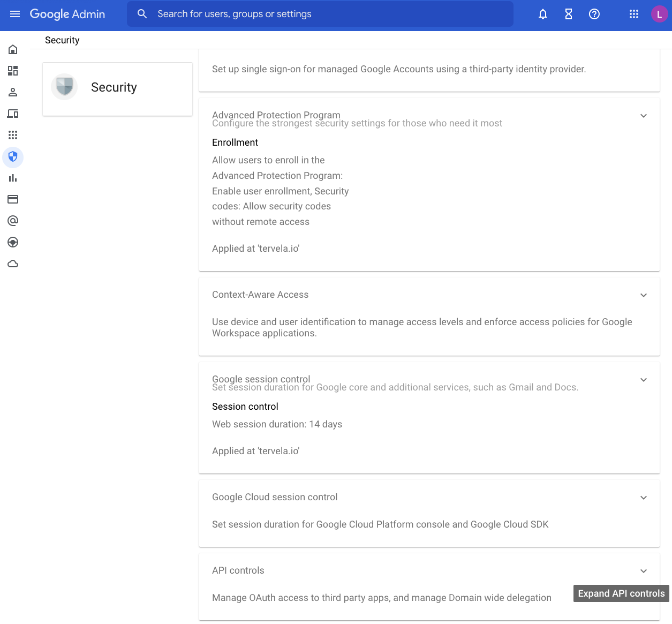Click the Session control setting label
Image resolution: width=672 pixels, height=624 pixels.
[x=245, y=407]
